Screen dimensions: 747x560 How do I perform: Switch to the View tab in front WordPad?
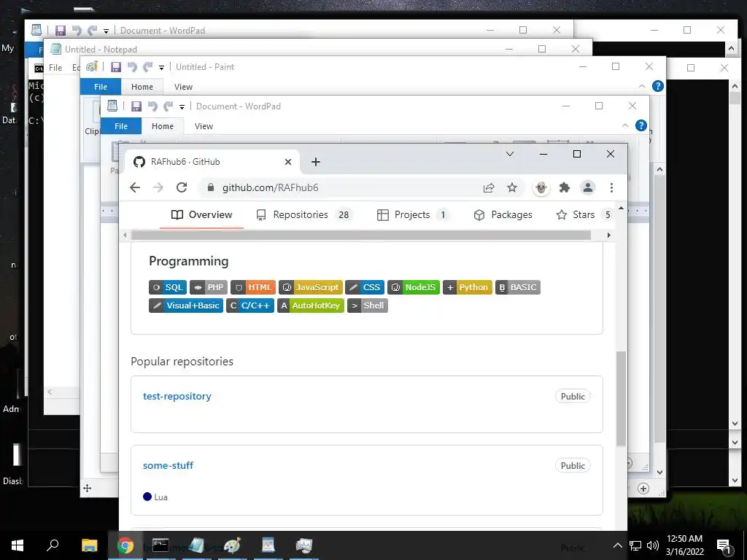(204, 126)
